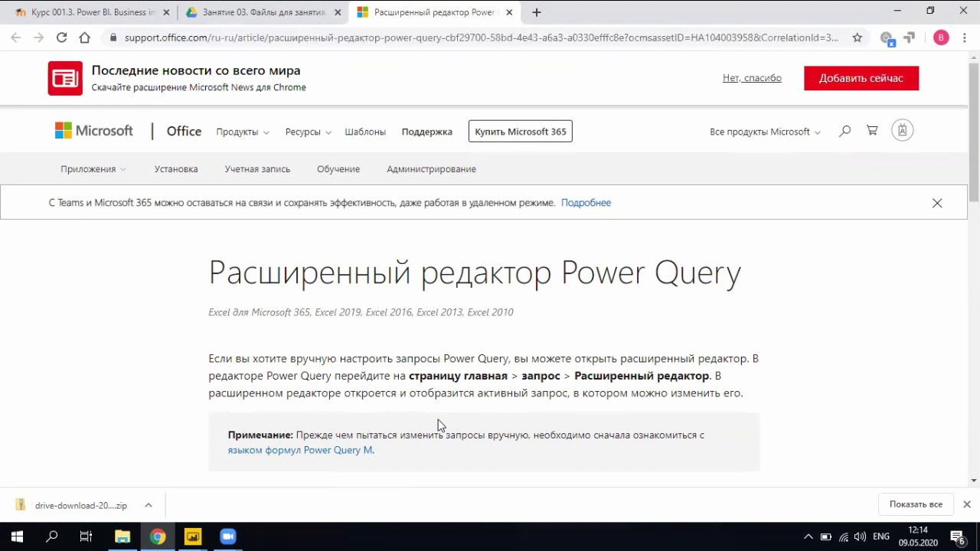Open Windows taskbar search
The image size is (980, 551).
coord(52,536)
